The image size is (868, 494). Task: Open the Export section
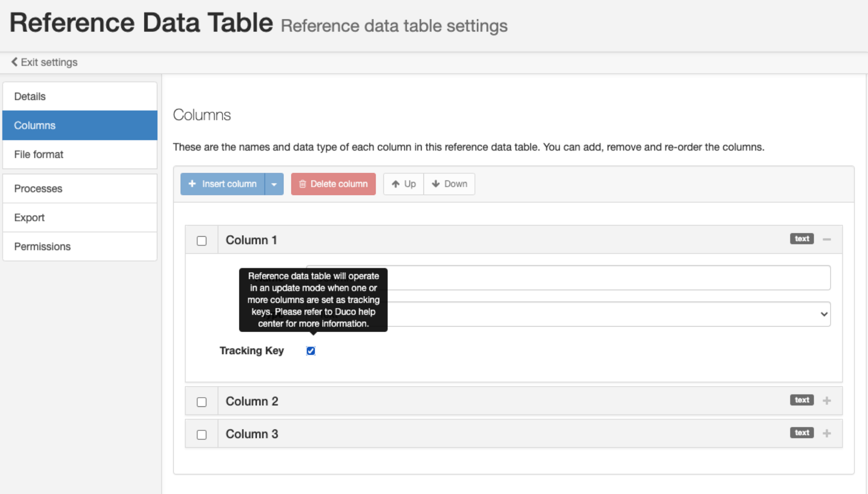tap(80, 218)
